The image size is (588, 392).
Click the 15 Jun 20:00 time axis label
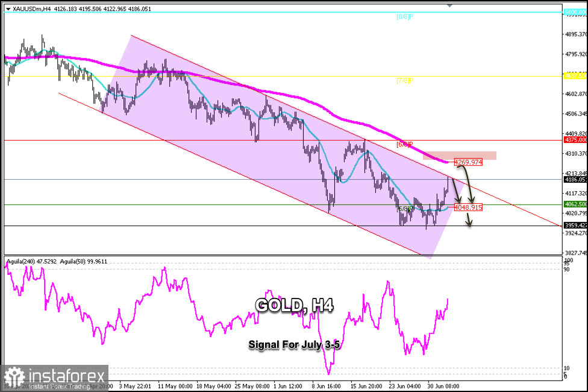pyautogui.click(x=366, y=386)
